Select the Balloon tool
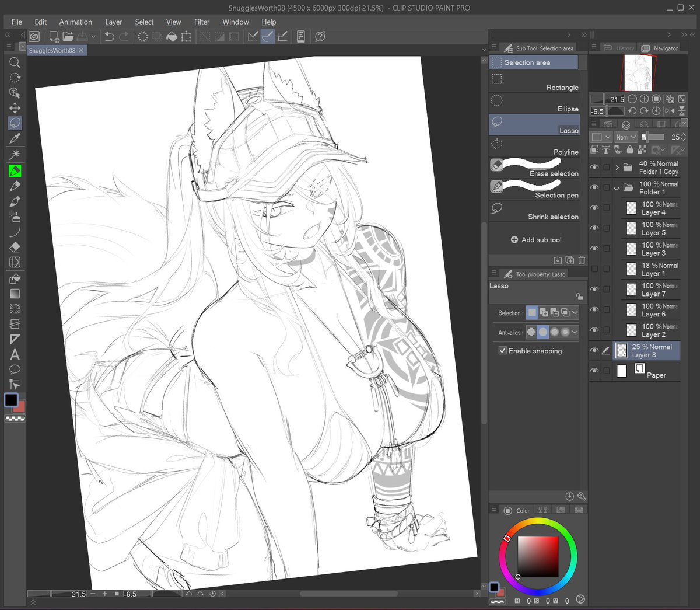Screen dimensions: 700x610 15,370
